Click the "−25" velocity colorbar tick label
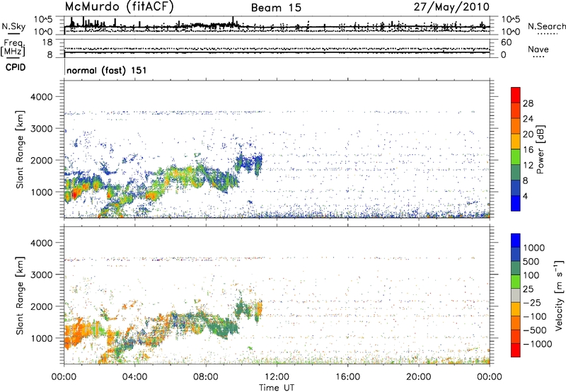 pos(533,302)
